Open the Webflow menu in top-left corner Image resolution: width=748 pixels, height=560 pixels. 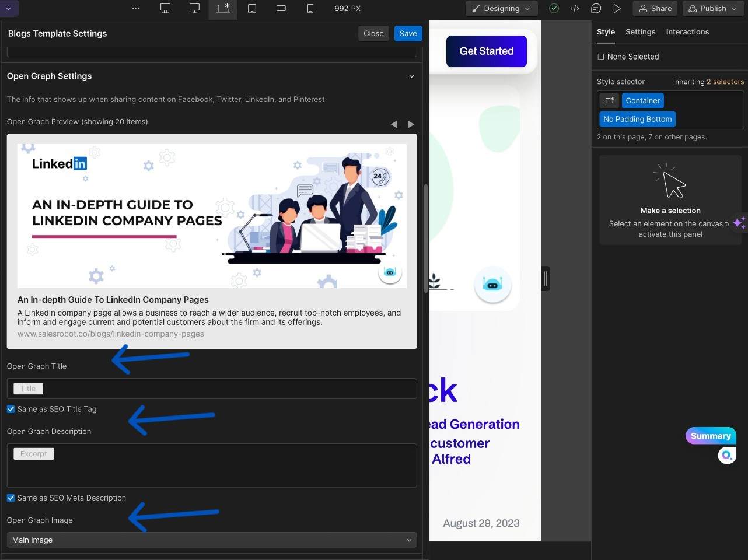(x=8, y=8)
